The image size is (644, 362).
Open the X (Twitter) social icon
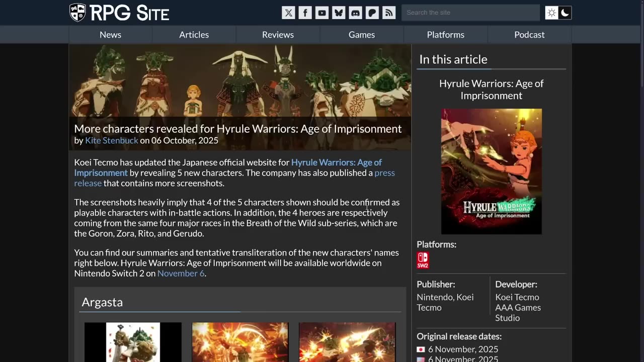[288, 13]
